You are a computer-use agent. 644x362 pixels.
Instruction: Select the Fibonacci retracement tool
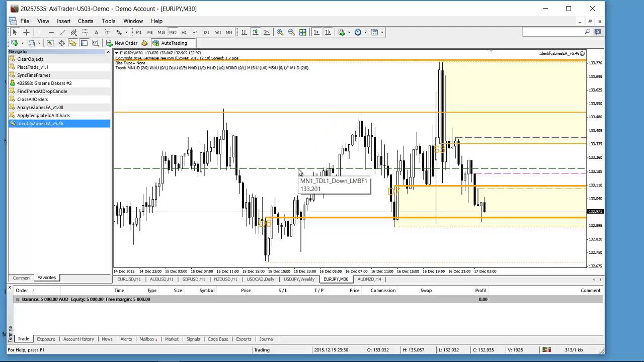tap(85, 32)
